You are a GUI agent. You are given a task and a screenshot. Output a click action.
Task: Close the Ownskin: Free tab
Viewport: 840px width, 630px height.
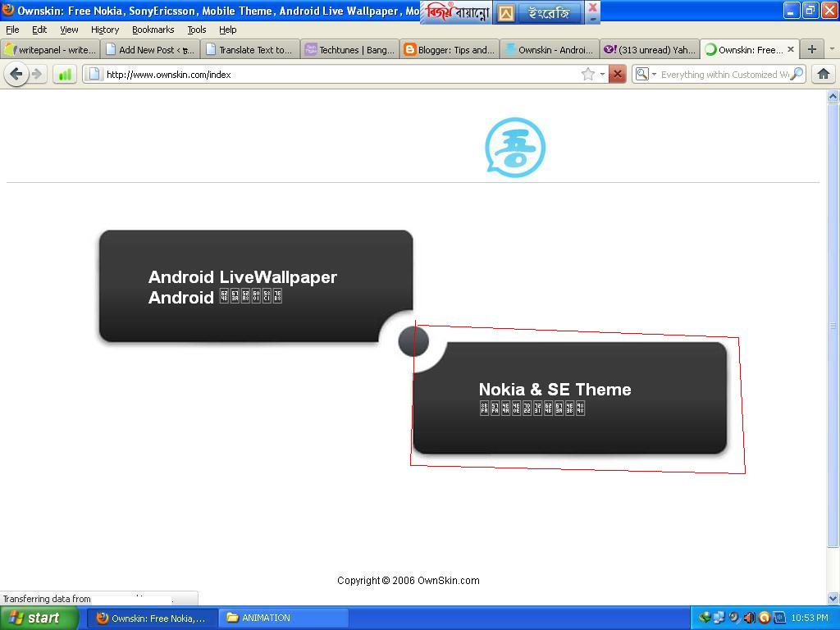tap(791, 49)
